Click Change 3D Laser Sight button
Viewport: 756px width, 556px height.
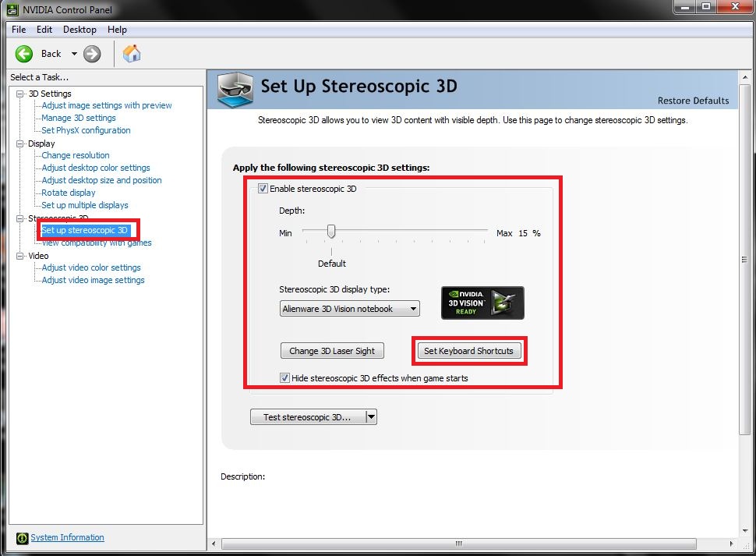332,351
